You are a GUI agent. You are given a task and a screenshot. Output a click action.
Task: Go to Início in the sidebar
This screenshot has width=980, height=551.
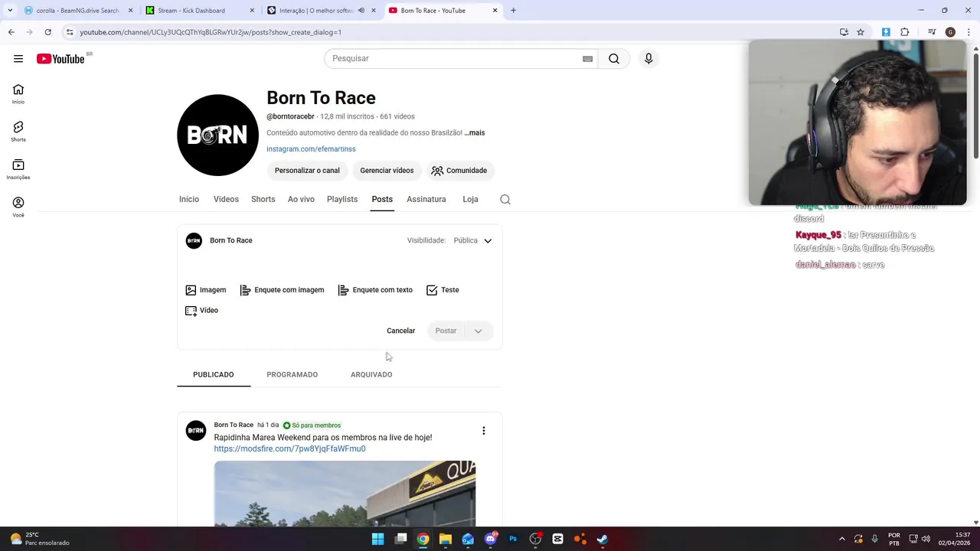click(x=18, y=94)
